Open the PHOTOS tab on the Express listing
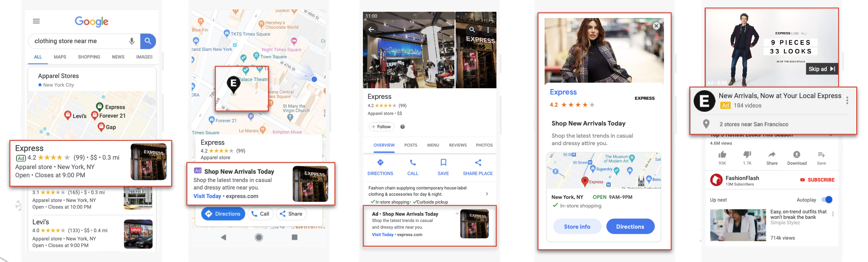This screenshot has height=262, width=868. [484, 145]
